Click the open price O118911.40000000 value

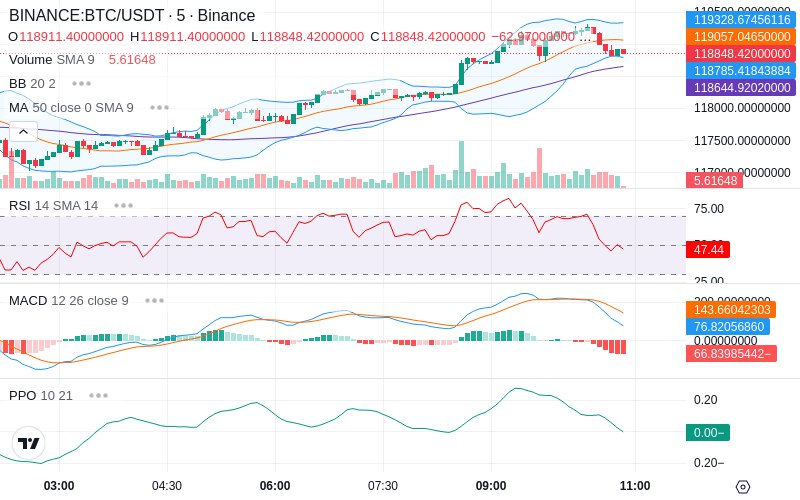[x=66, y=37]
